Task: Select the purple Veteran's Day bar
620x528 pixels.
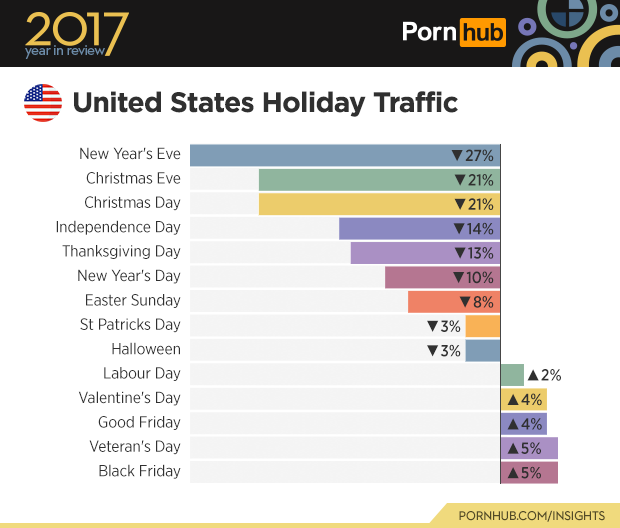Action: (529, 447)
